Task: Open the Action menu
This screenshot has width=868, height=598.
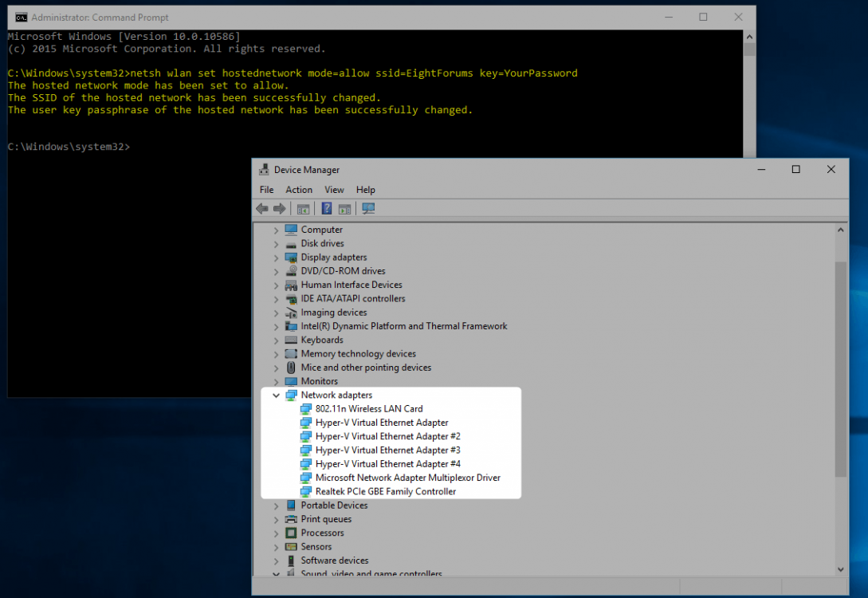Action: [299, 190]
